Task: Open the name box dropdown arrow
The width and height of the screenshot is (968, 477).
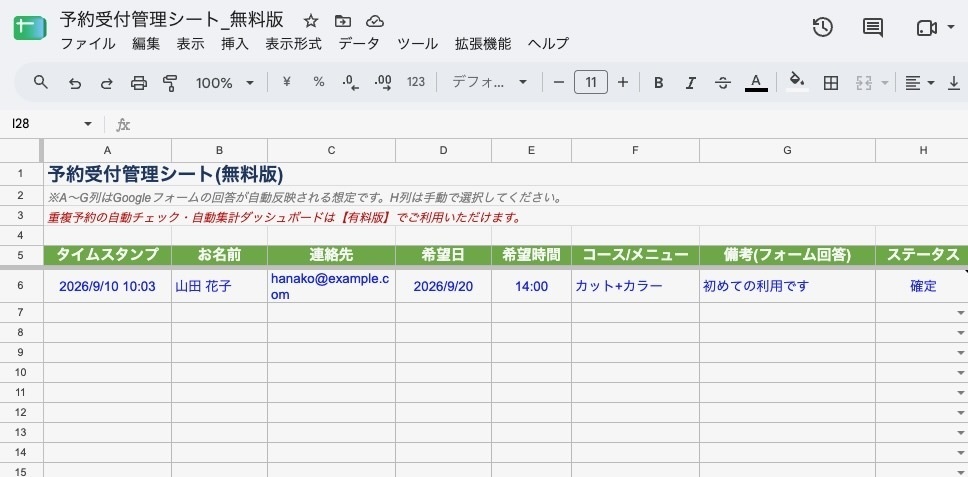Action: [x=88, y=124]
